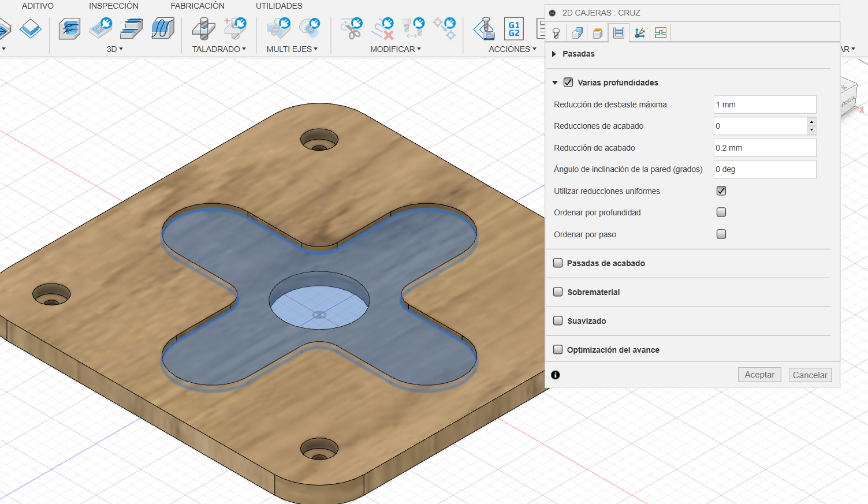Open the TALADRADO dropdown menu
Viewport: 868px width, 504px height.
coord(219,49)
